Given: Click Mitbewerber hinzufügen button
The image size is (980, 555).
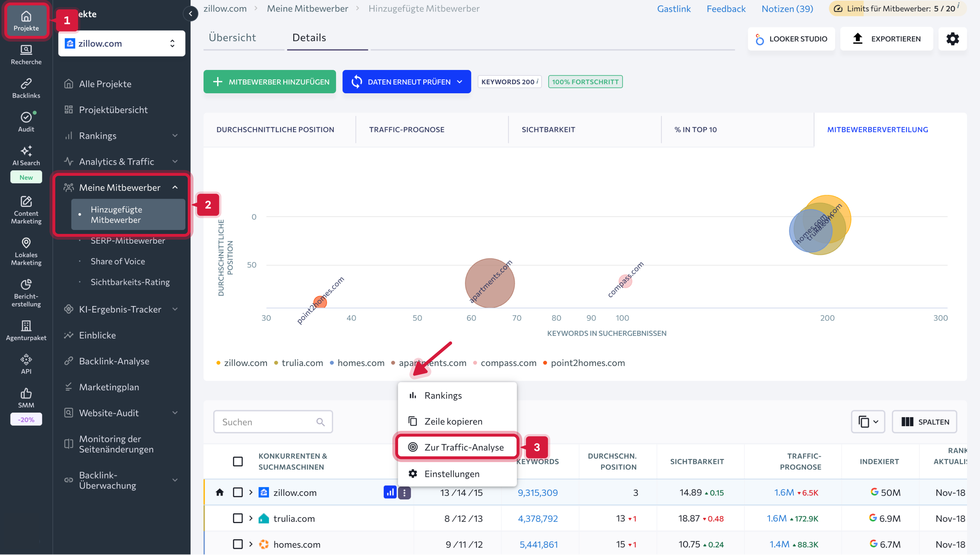Looking at the screenshot, I should [x=270, y=81].
